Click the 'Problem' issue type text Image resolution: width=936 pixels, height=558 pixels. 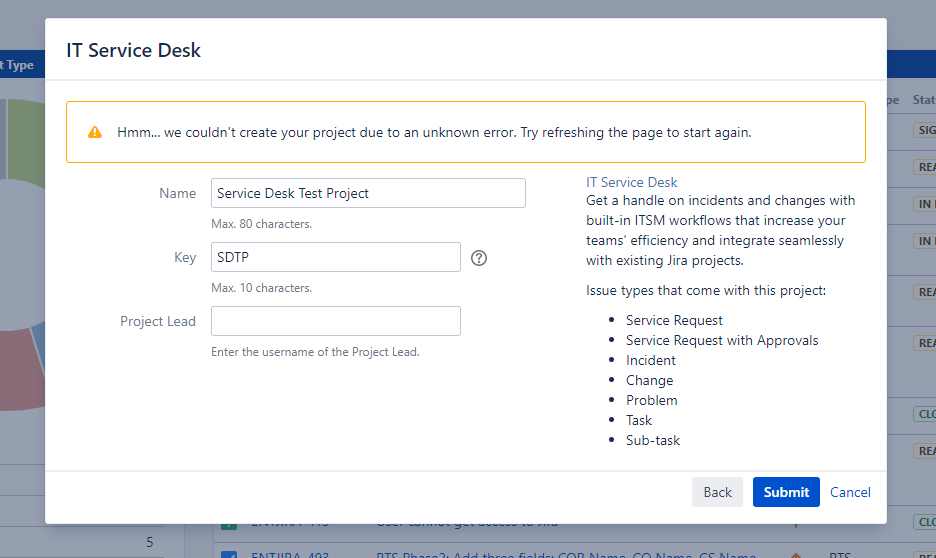click(651, 400)
